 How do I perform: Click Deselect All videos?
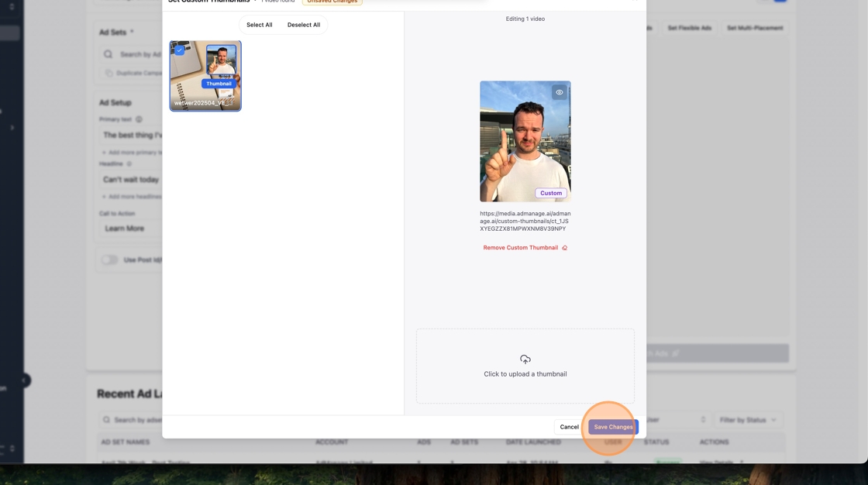pyautogui.click(x=303, y=25)
